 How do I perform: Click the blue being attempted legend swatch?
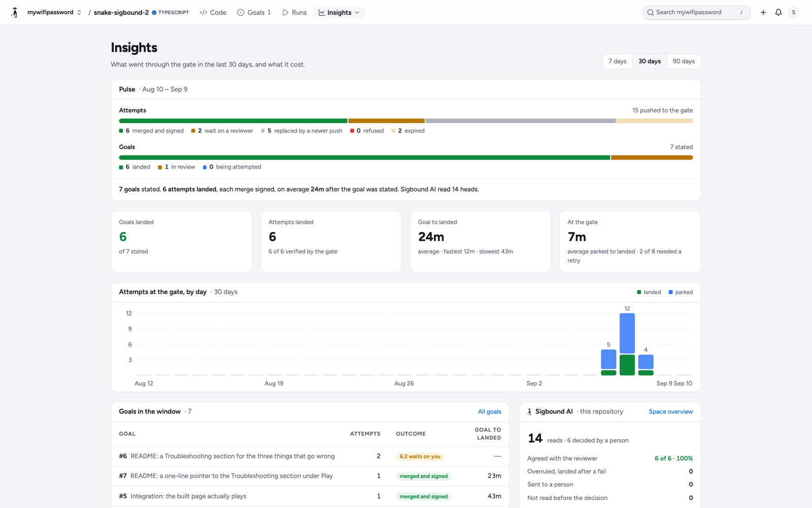[205, 167]
